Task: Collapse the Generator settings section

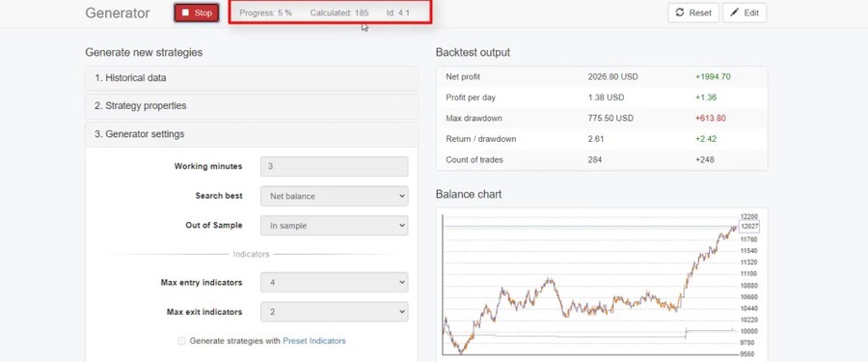Action: click(252, 134)
